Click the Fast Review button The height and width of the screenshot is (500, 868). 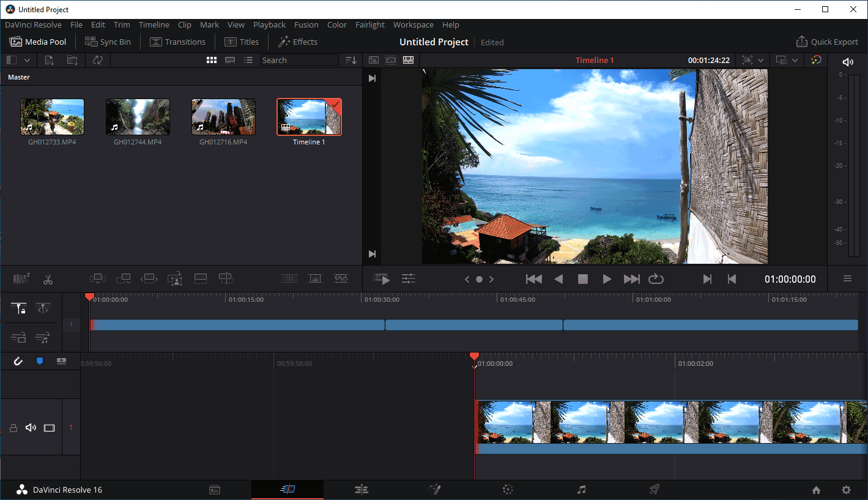point(382,279)
